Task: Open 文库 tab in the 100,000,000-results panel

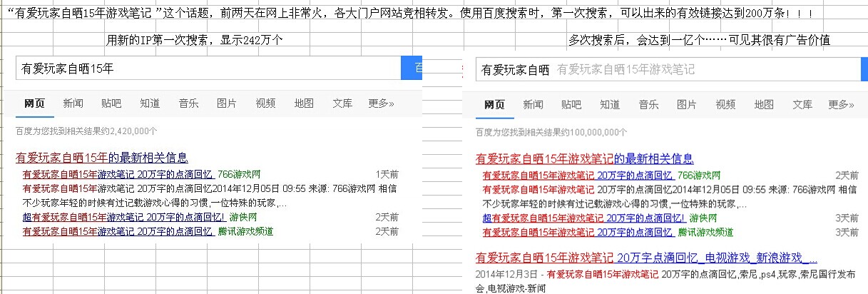Action: [802, 104]
